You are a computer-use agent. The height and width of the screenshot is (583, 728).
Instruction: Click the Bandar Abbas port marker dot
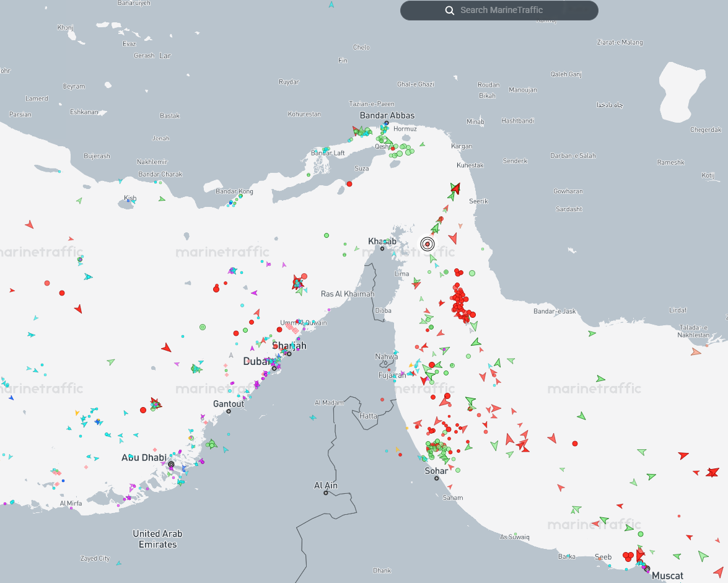[386, 123]
